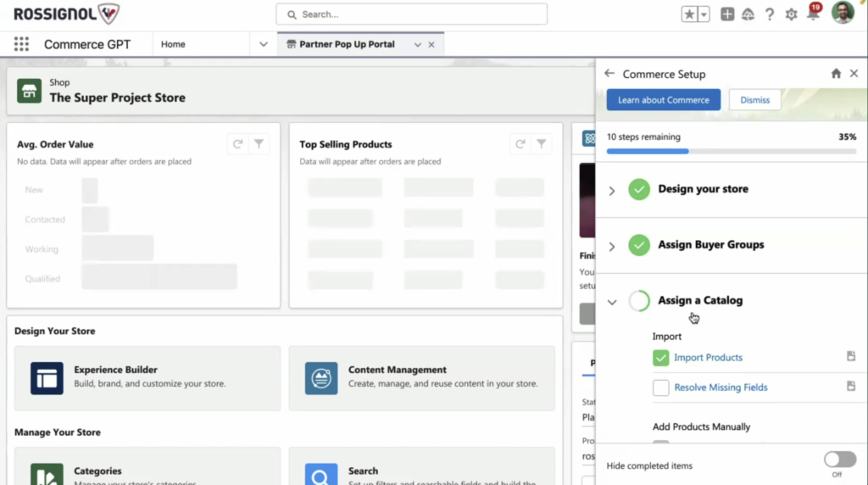868x485 pixels.
Task: Check the Resolve Missing Fields checkbox
Action: pyautogui.click(x=660, y=387)
